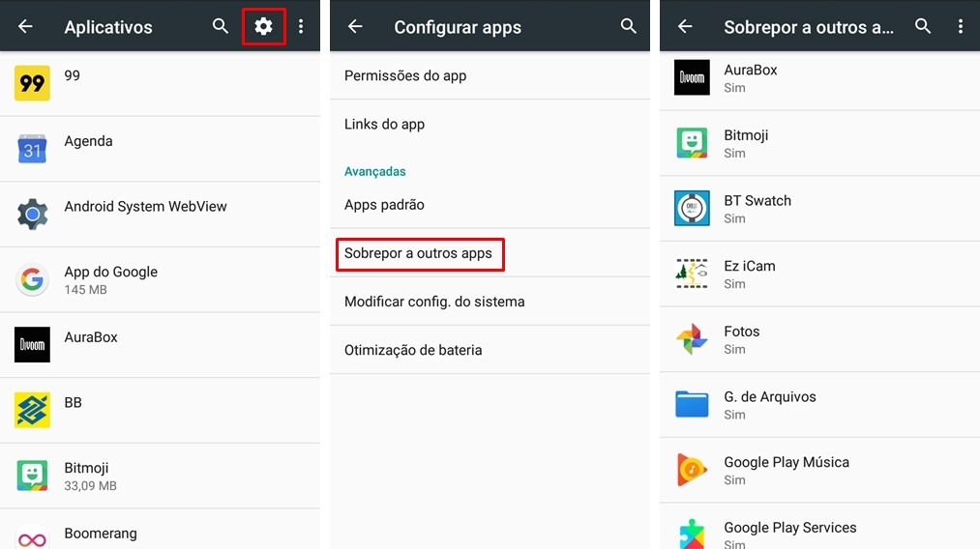Open Otimização de bateria
980x549 pixels.
click(490, 350)
